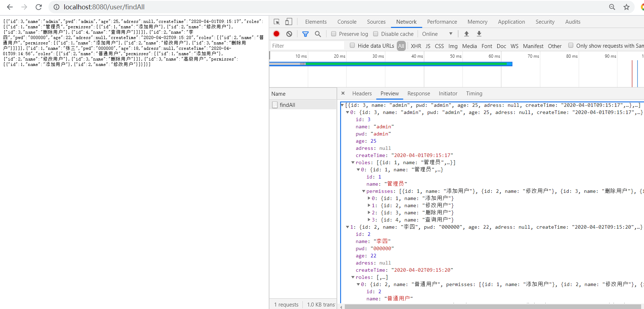Bookmark this page with the star icon
Image resolution: width=644 pixels, height=309 pixels.
point(626,7)
